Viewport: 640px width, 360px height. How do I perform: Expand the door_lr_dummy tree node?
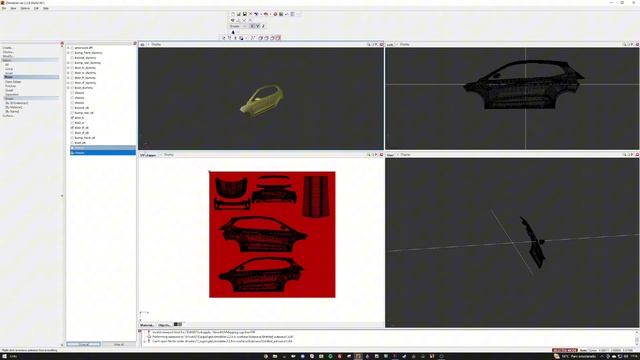pos(68,68)
